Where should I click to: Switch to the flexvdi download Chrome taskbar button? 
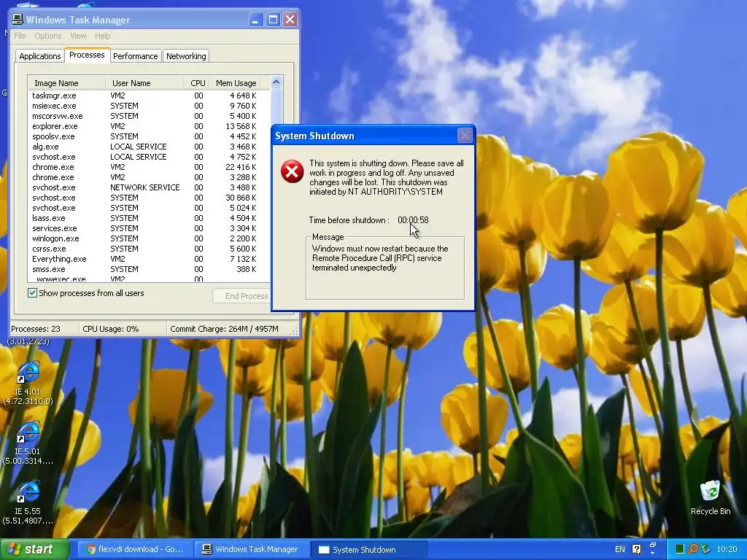[134, 549]
